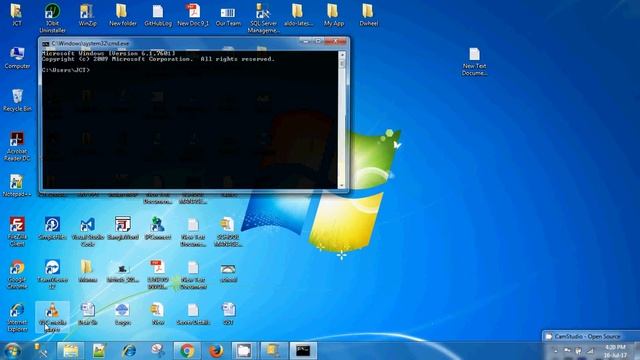Click the cmd window scrollbar up arrow
This screenshot has height=360, width=640.
[342, 54]
